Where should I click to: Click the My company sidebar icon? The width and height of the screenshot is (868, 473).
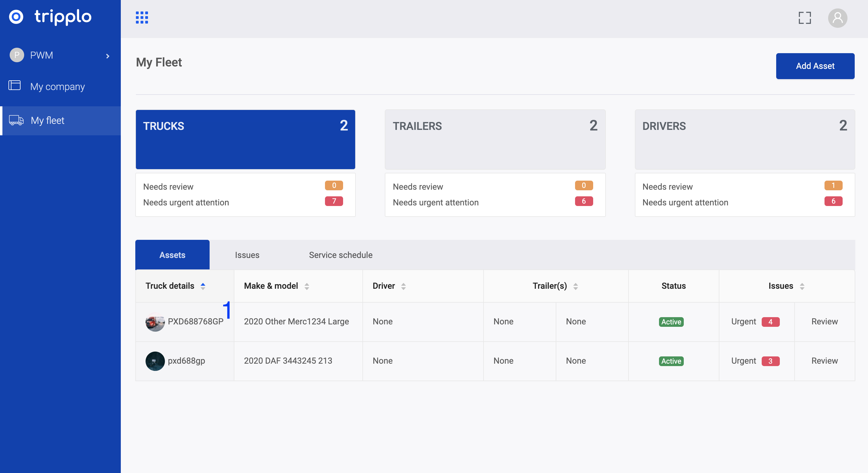coord(15,85)
